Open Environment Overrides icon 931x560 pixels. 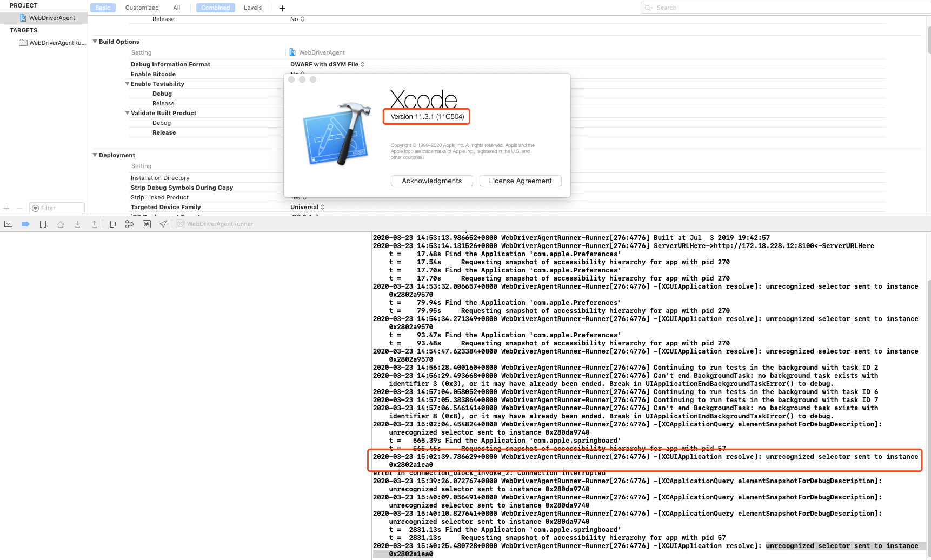tap(147, 224)
